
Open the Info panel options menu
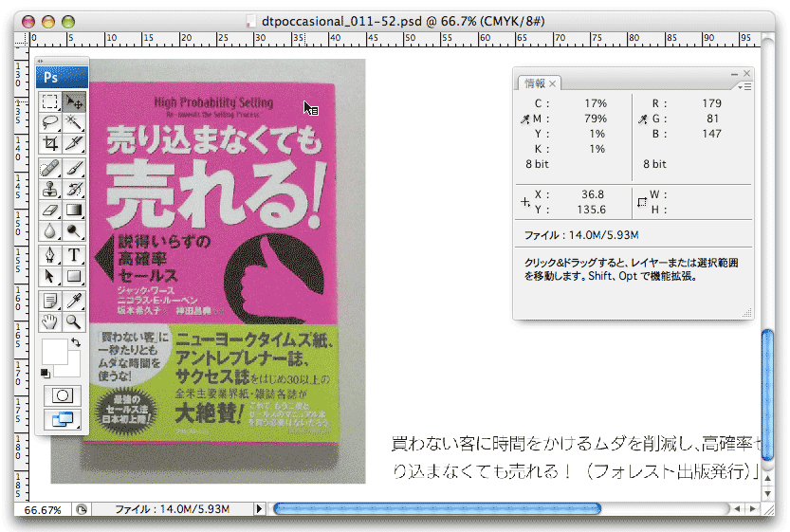744,86
